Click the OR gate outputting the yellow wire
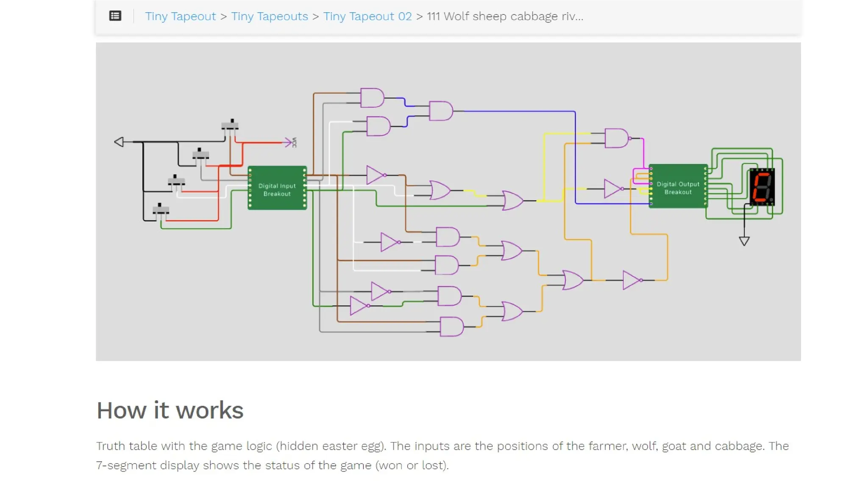 (512, 200)
